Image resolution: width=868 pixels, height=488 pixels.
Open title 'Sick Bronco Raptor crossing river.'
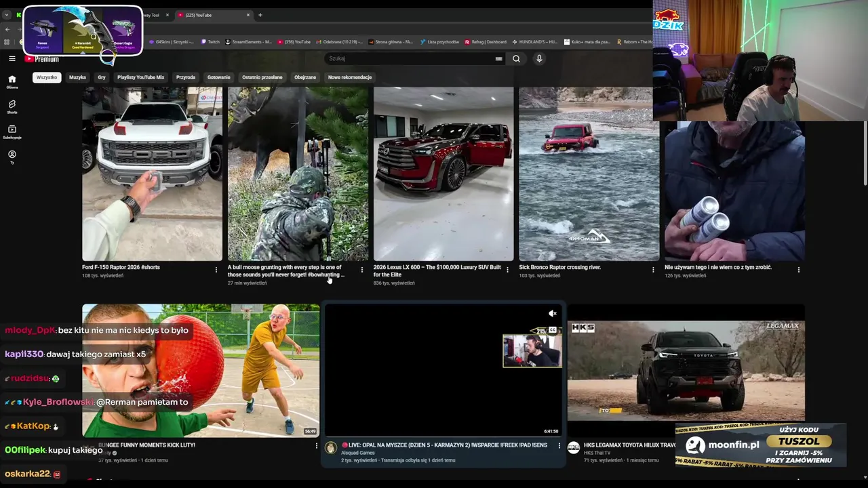coord(559,267)
